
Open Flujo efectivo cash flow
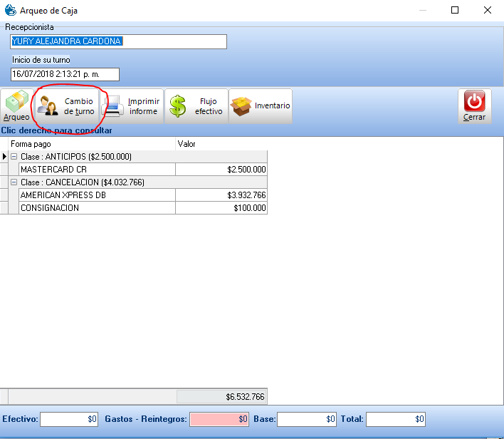click(196, 106)
